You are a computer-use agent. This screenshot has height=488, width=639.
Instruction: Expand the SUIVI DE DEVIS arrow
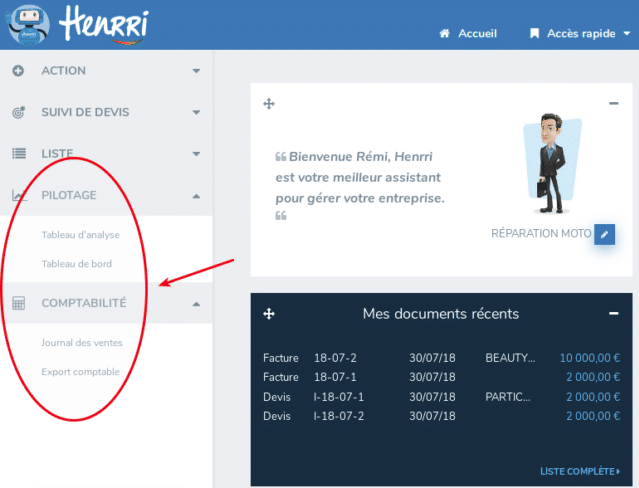pos(196,112)
